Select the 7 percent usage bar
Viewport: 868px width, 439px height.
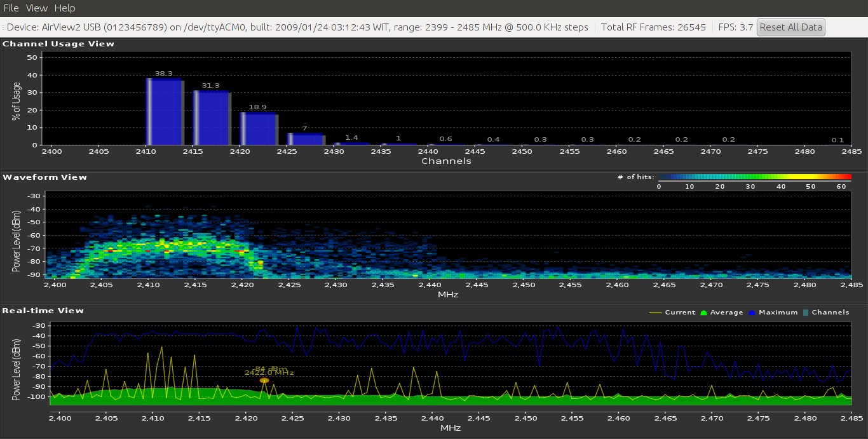[306, 139]
